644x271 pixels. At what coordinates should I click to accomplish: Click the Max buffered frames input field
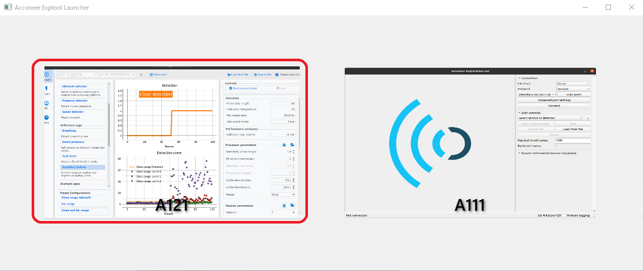[572, 140]
